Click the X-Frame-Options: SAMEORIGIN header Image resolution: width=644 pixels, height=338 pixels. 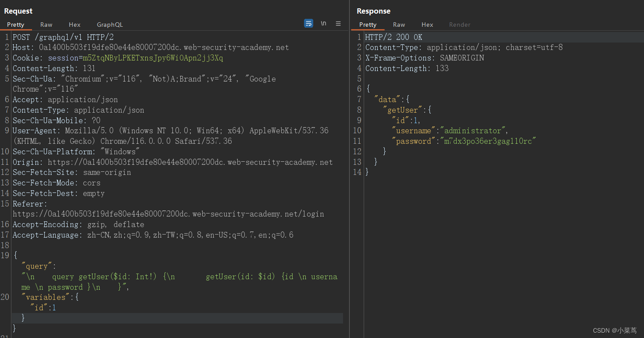(425, 58)
